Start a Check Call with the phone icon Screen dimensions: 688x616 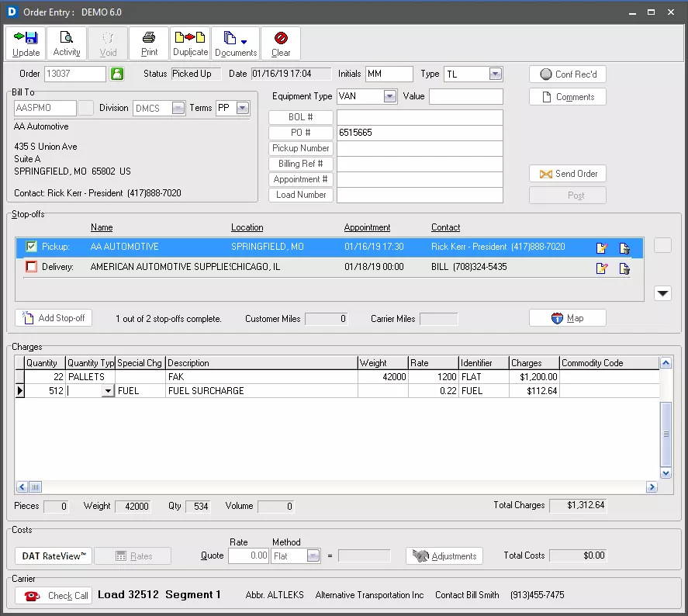coord(52,595)
